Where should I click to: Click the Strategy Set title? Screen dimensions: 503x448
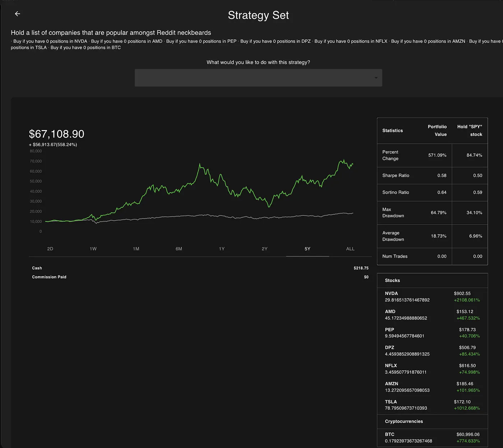coord(258,15)
